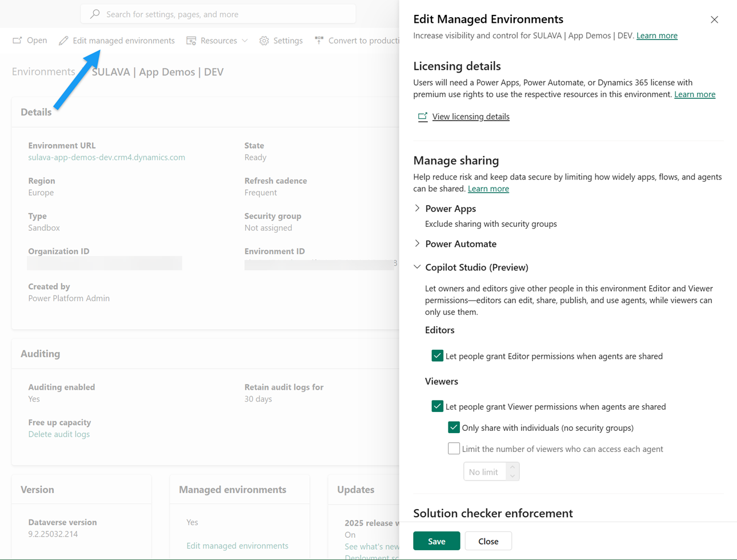The height and width of the screenshot is (560, 737).
Task: Go to Environments breadcrumb
Action: pyautogui.click(x=43, y=71)
